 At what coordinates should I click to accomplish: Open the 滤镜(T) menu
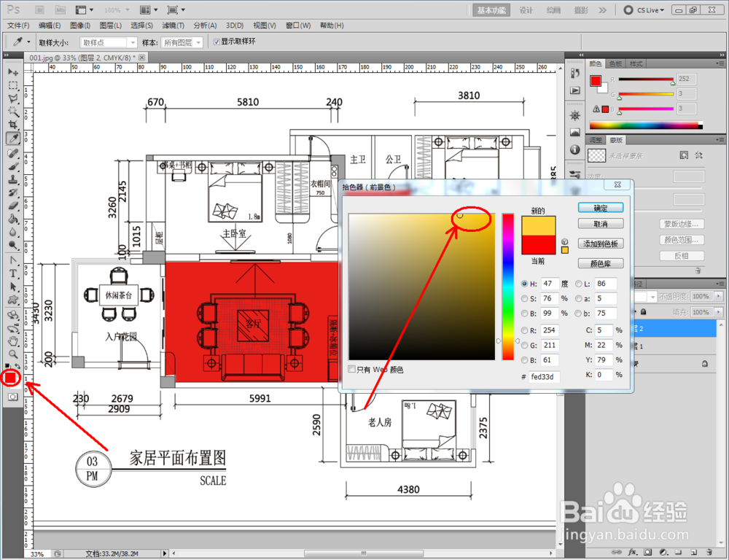(173, 26)
